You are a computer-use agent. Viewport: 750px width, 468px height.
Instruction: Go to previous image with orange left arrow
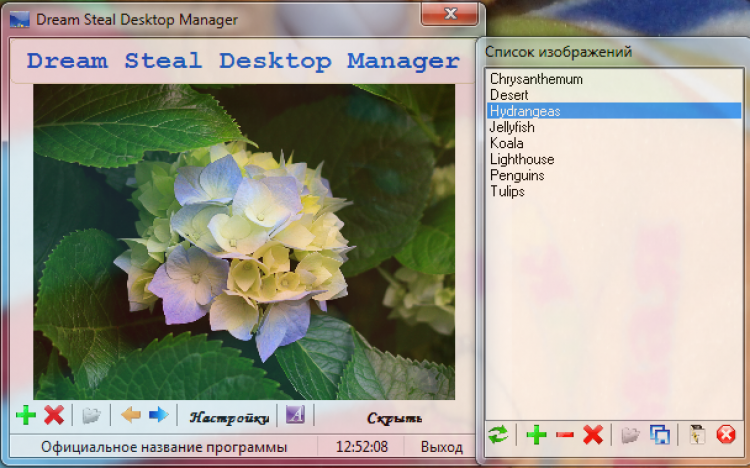click(131, 414)
